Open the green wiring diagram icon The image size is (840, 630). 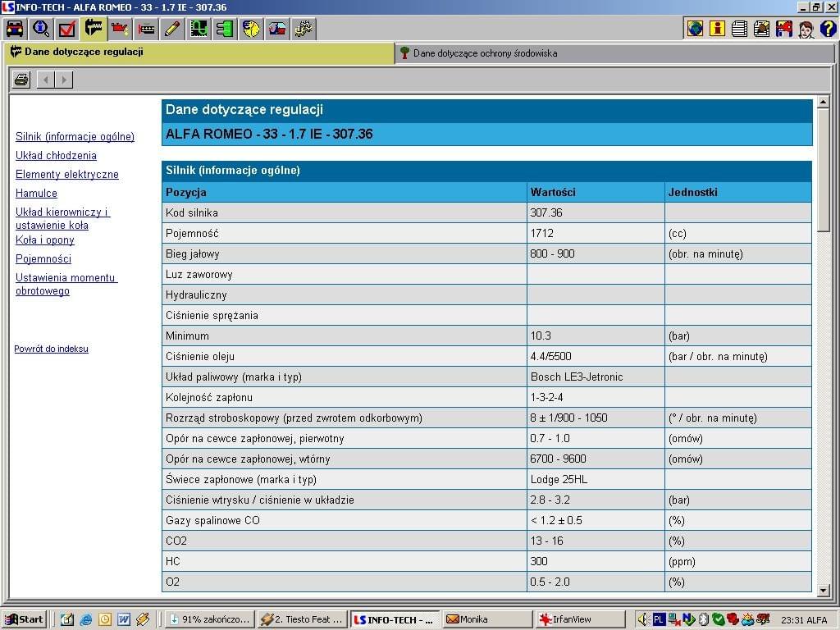click(x=199, y=29)
